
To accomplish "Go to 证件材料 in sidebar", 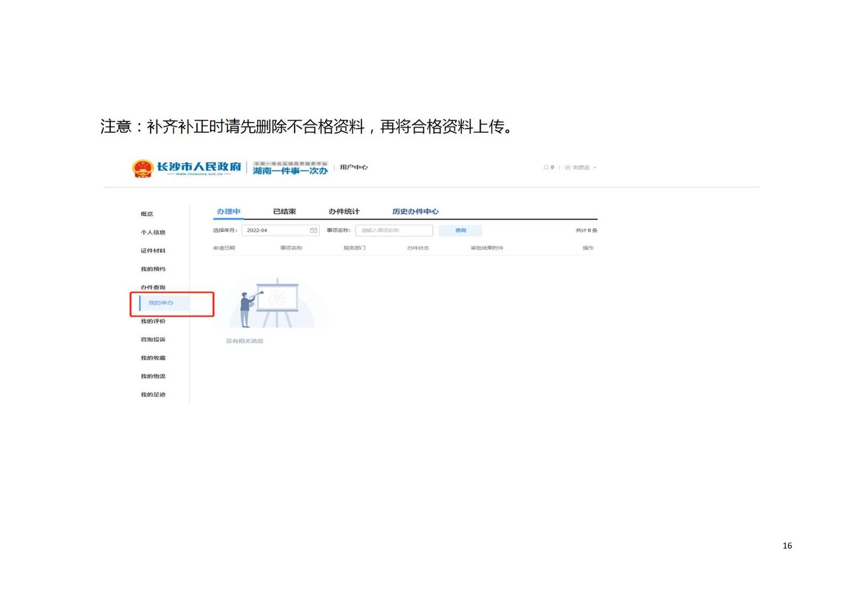I will pyautogui.click(x=153, y=251).
